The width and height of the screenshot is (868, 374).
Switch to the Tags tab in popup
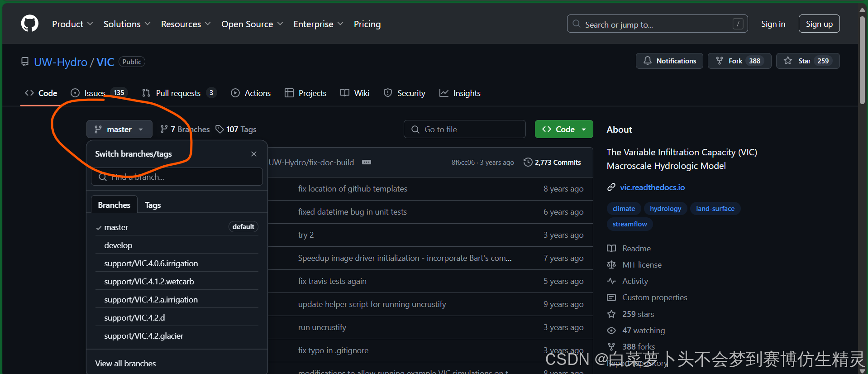153,205
